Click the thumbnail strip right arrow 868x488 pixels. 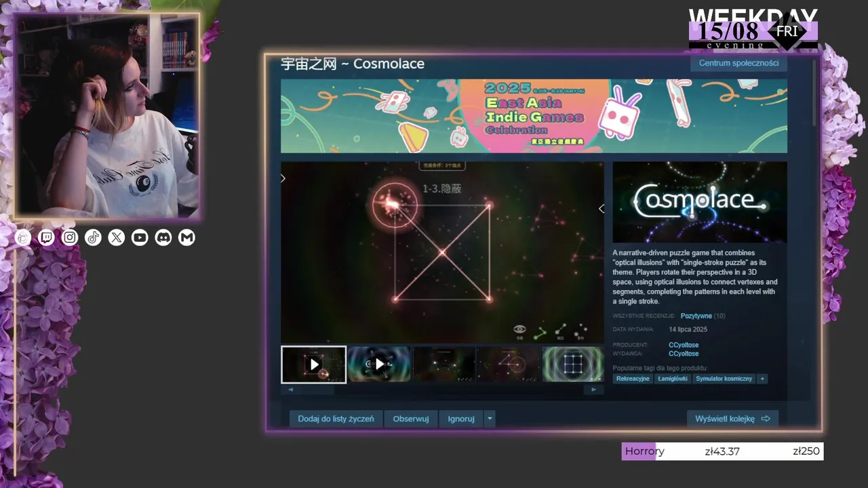click(x=594, y=390)
